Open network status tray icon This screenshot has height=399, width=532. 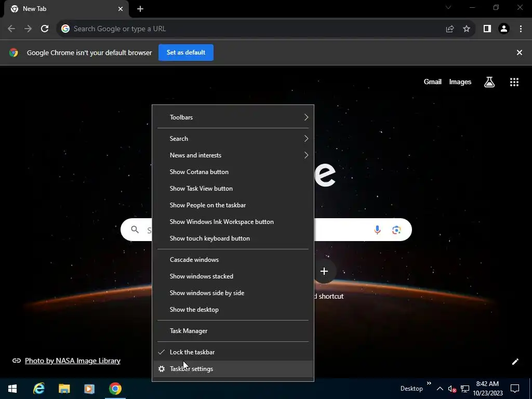point(465,389)
